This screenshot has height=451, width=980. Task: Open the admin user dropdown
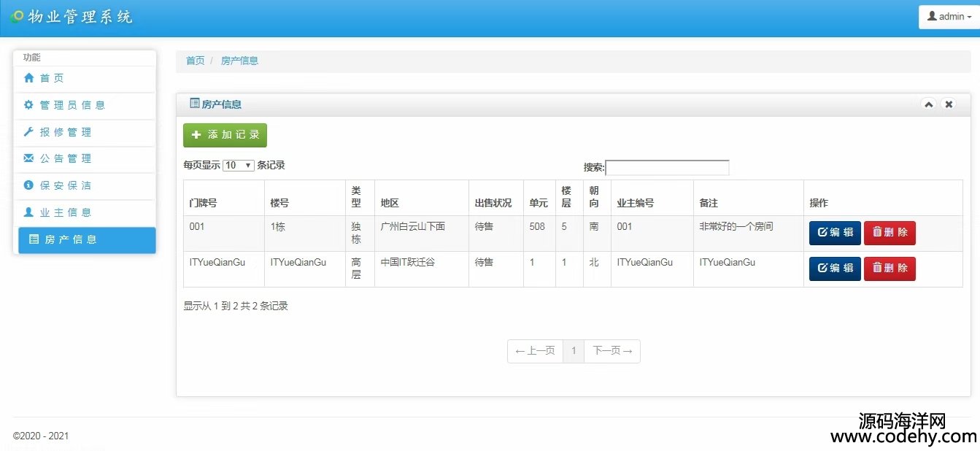click(x=949, y=16)
